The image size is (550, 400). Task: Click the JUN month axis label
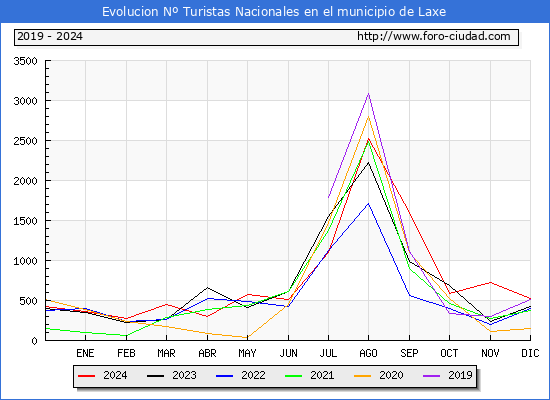[288, 353]
